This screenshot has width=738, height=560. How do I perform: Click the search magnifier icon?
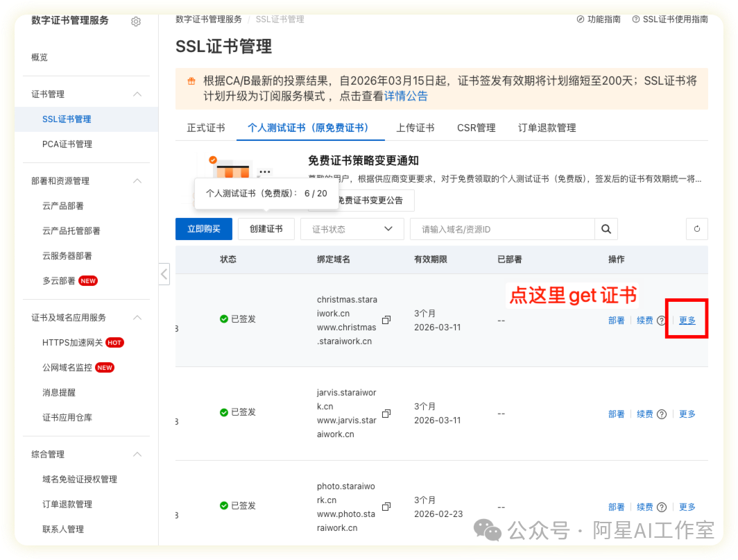[x=606, y=229]
